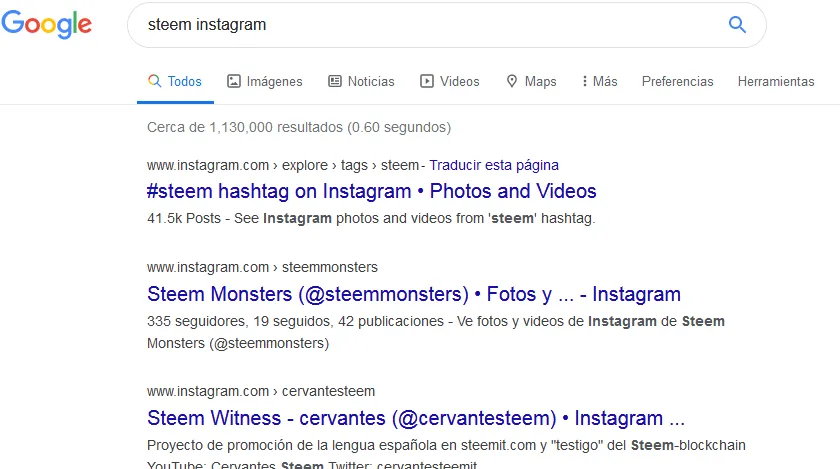Click the blue search magnifier icon
The image size is (840, 469).
point(737,25)
